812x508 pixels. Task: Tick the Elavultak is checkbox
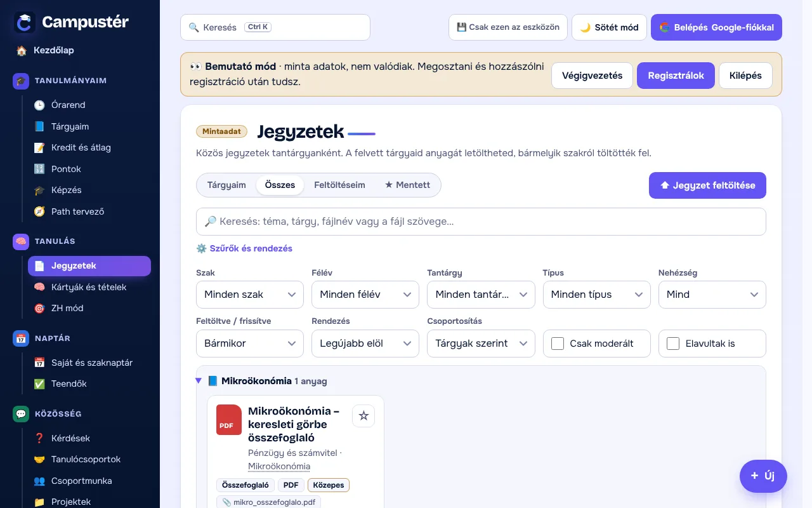(673, 344)
